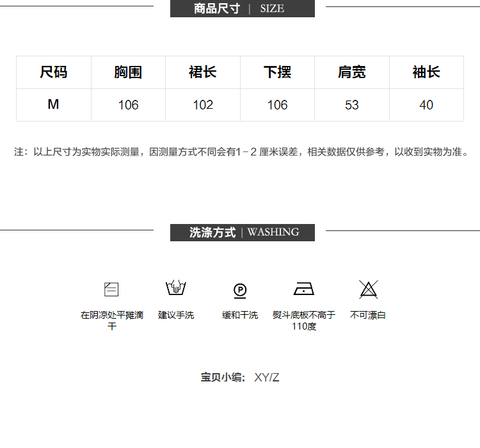Viewport: 480px width, 448px height.
Task: Click the 袖长 column header
Action: pyautogui.click(x=426, y=72)
